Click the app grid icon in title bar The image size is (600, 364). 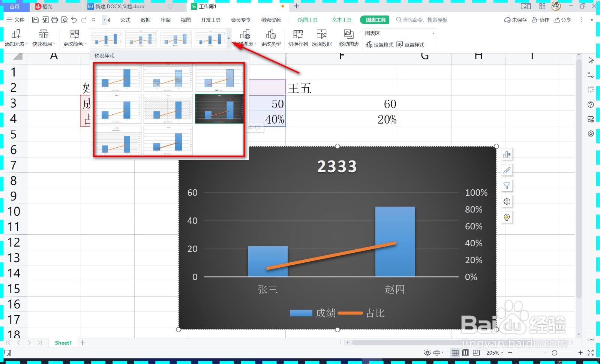tap(542, 6)
